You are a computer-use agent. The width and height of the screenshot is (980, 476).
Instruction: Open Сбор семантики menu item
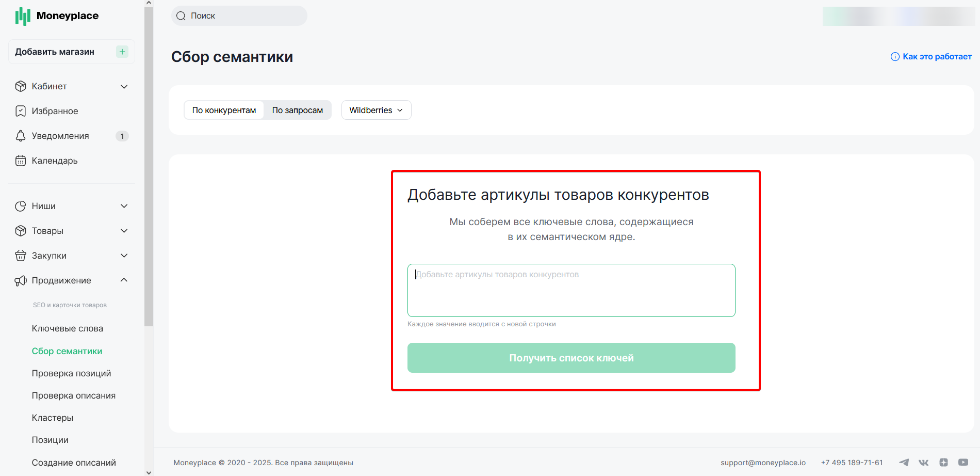click(x=67, y=351)
